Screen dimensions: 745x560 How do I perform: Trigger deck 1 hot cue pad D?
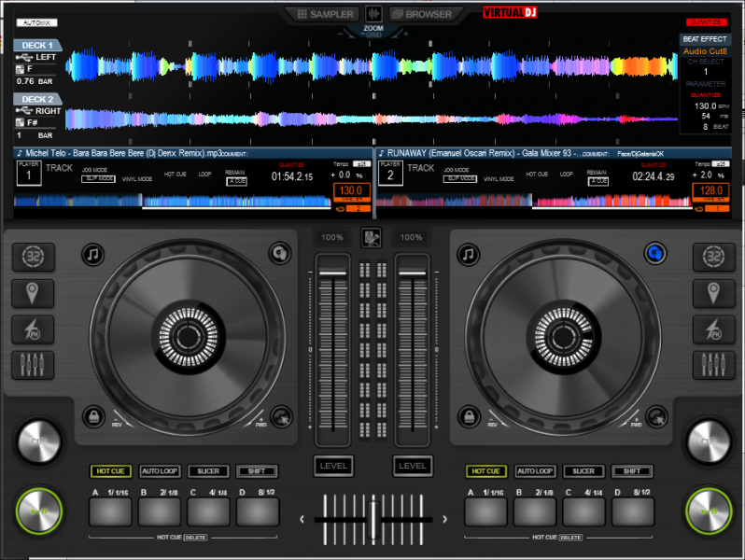(258, 511)
